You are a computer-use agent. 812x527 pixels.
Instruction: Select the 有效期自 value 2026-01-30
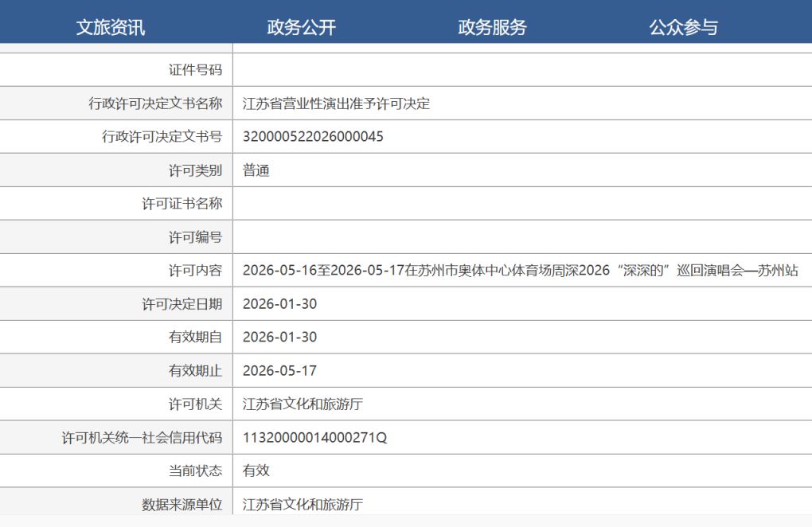click(279, 337)
